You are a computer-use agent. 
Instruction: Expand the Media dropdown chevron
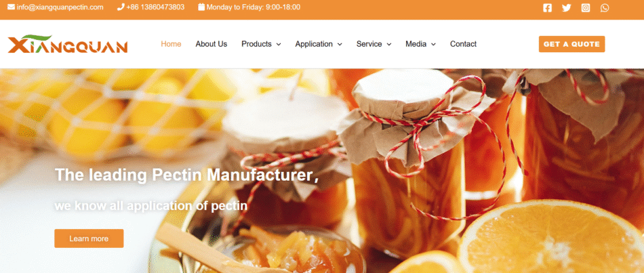[433, 44]
